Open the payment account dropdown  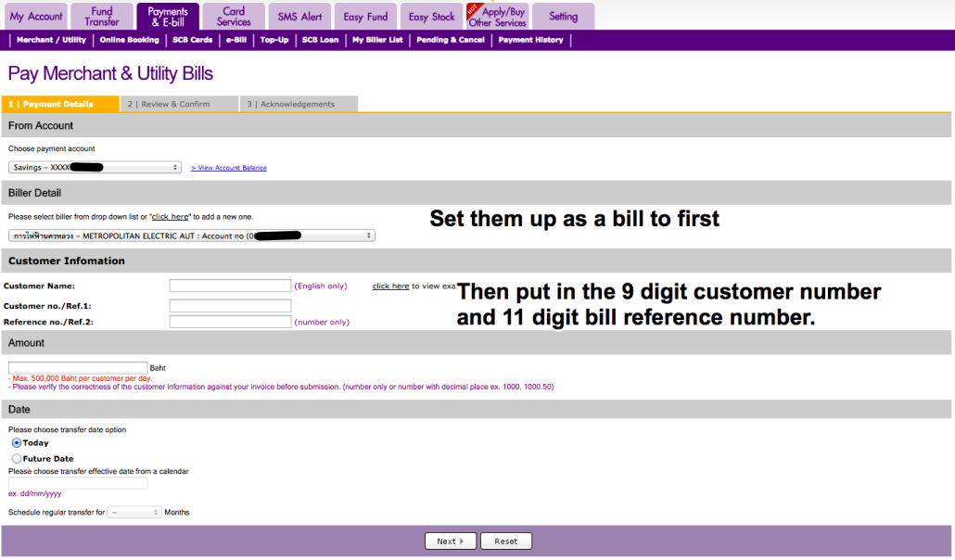point(95,167)
